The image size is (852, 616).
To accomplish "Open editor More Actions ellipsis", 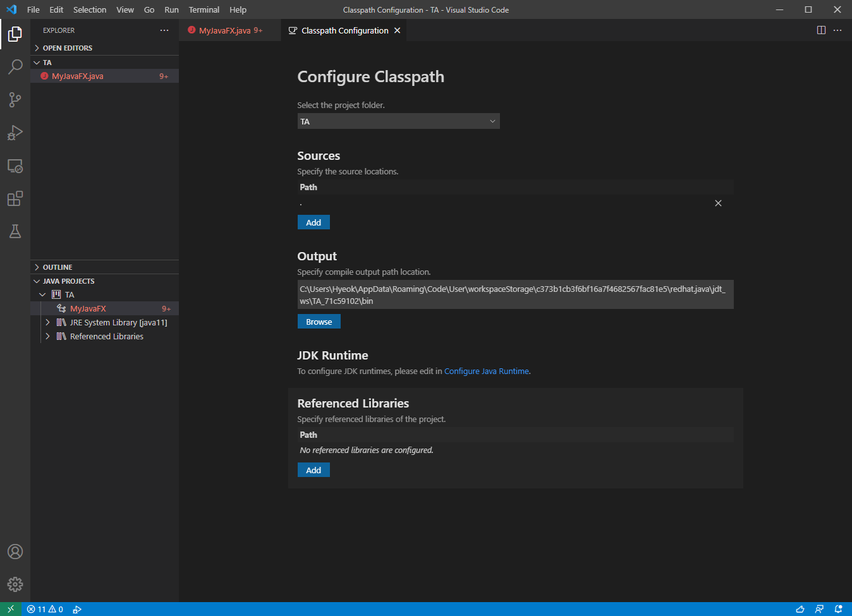I will 837,30.
